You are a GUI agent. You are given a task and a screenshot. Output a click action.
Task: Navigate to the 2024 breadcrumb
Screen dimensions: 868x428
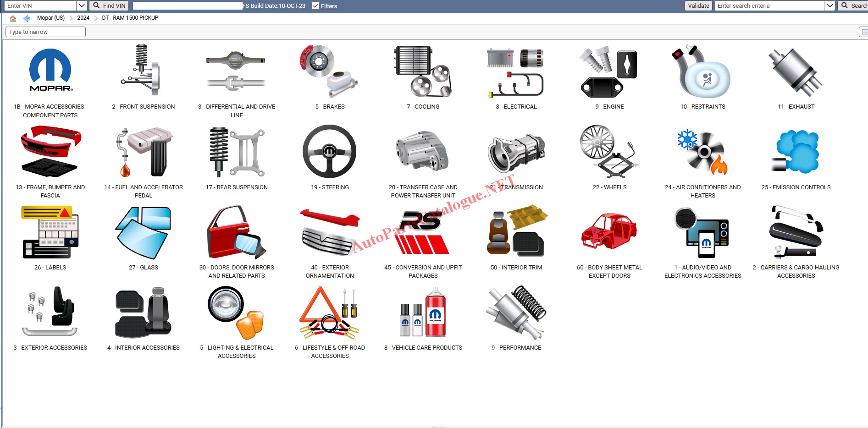point(83,18)
